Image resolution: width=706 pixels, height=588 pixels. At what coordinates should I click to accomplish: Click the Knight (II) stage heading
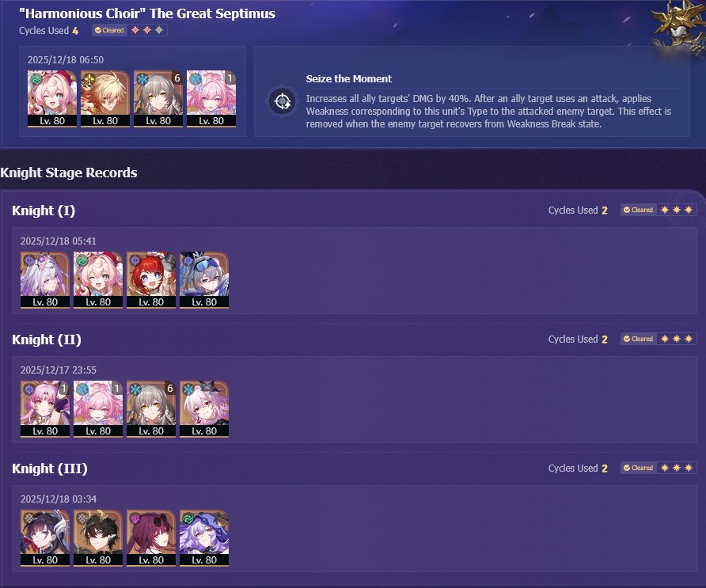pyautogui.click(x=47, y=340)
